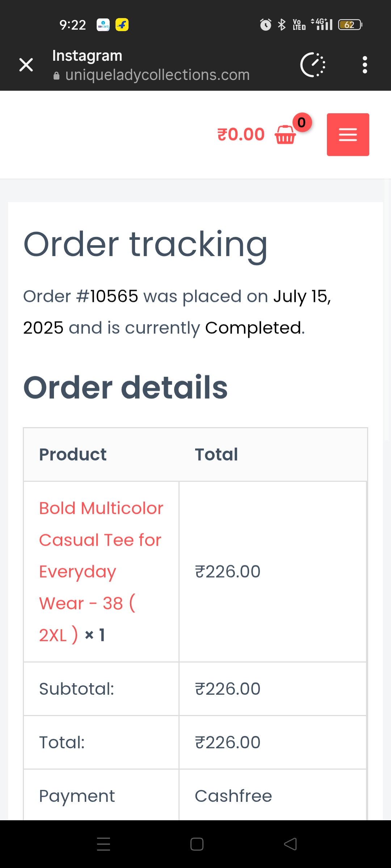Tap the uniqueladycollections.com address text
This screenshot has height=868, width=391.
click(157, 75)
